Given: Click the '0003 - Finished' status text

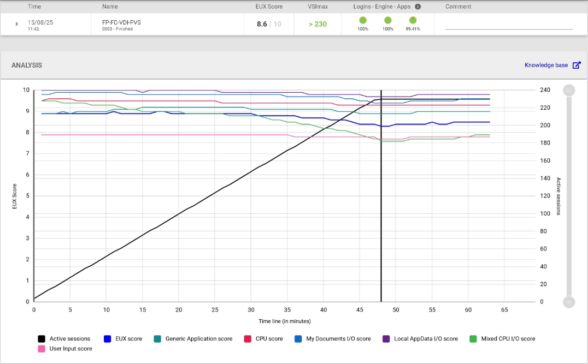Looking at the screenshot, I should 117,29.
